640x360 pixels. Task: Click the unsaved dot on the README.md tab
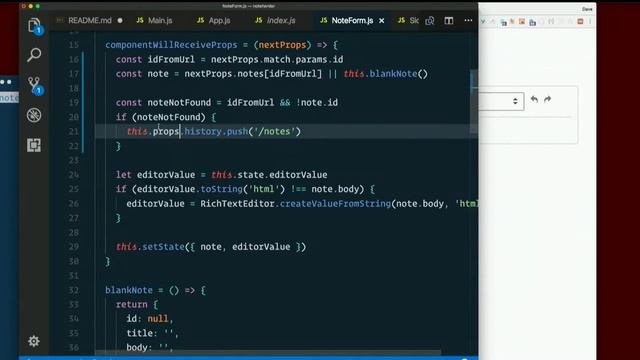[120, 20]
